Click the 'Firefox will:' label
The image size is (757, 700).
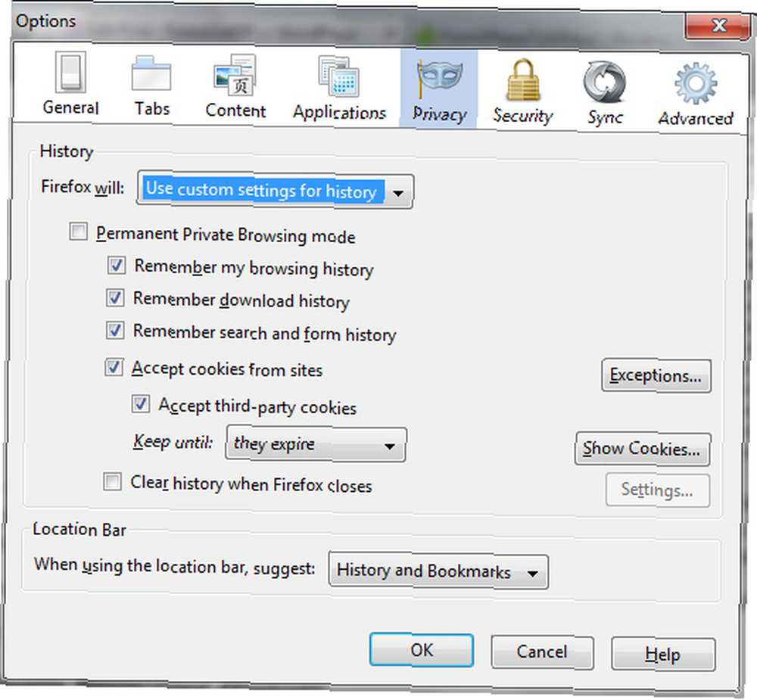point(83,187)
